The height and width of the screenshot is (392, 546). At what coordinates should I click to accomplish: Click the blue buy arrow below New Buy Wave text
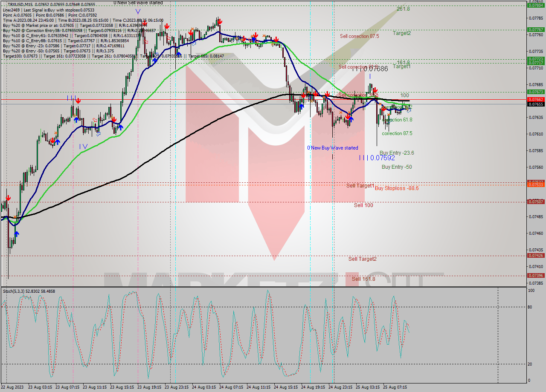[351, 120]
